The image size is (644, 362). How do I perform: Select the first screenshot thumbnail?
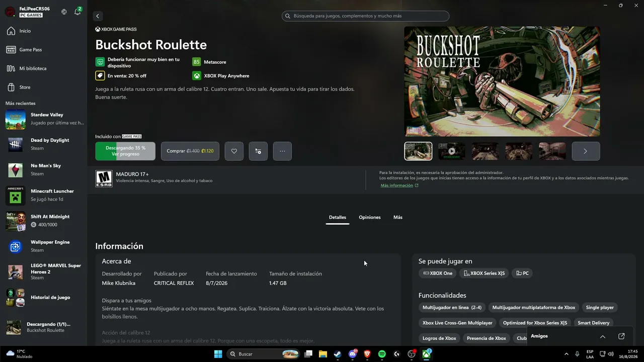418,151
